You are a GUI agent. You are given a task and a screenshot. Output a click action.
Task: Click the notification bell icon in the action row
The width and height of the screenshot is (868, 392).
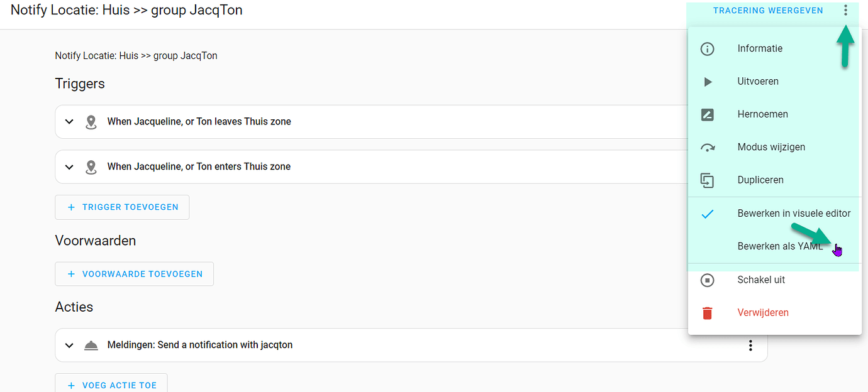tap(91, 345)
